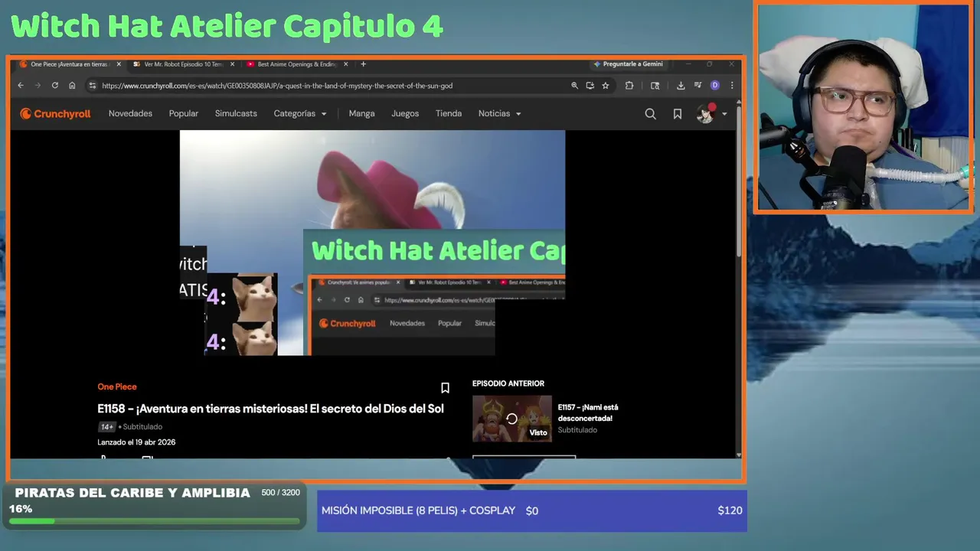Go to the Manga section

(361, 113)
